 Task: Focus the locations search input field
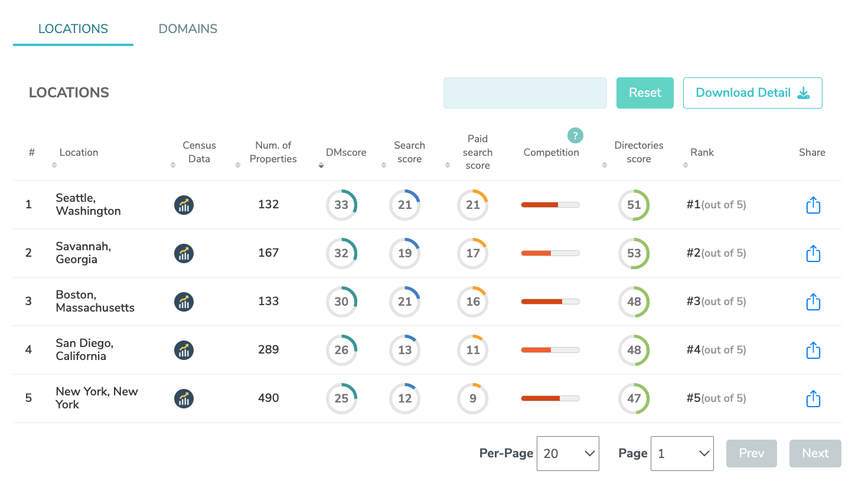click(525, 93)
